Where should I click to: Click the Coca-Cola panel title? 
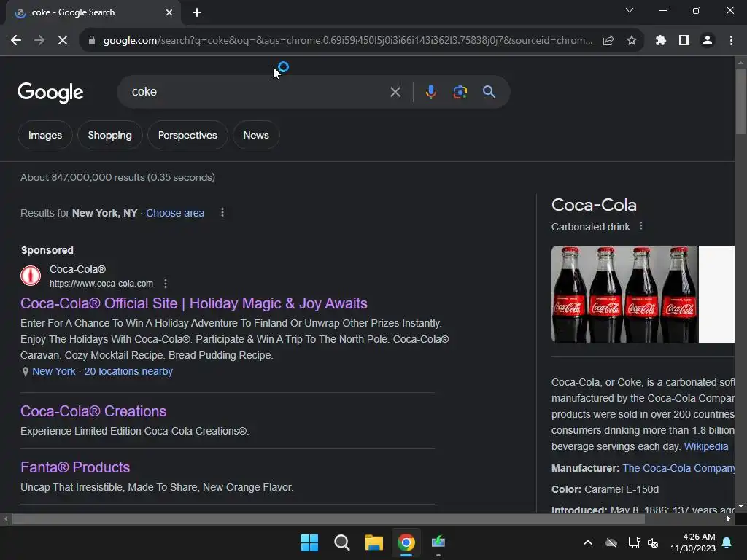click(594, 205)
